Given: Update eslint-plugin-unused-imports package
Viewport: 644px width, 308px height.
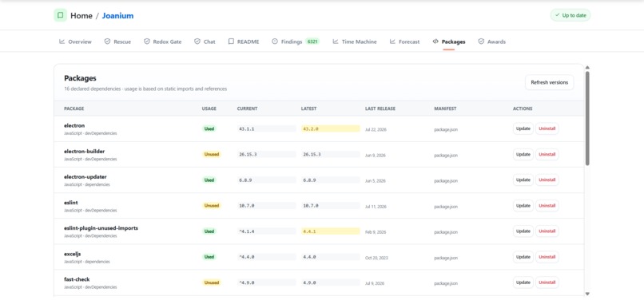Looking at the screenshot, I should pyautogui.click(x=523, y=231).
